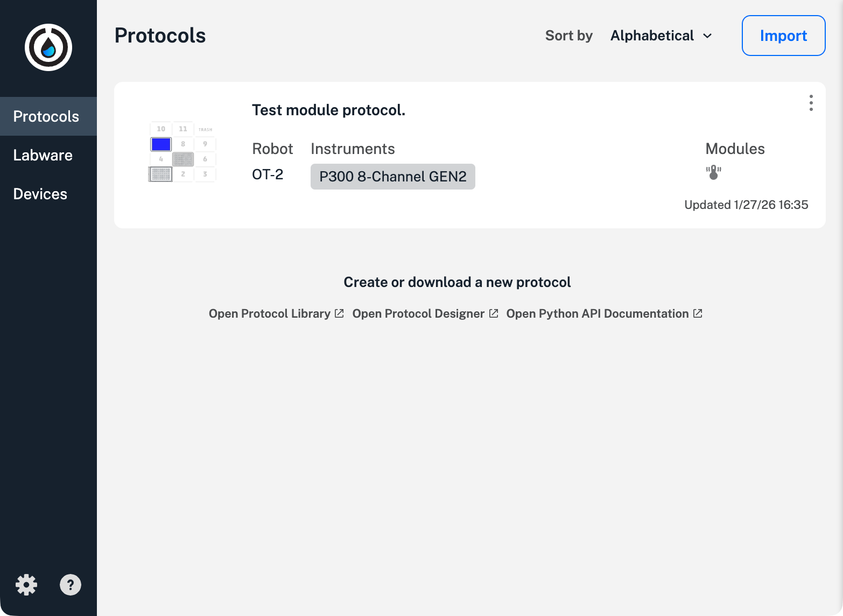Open the app settings gear icon
The height and width of the screenshot is (616, 843).
pos(26,585)
